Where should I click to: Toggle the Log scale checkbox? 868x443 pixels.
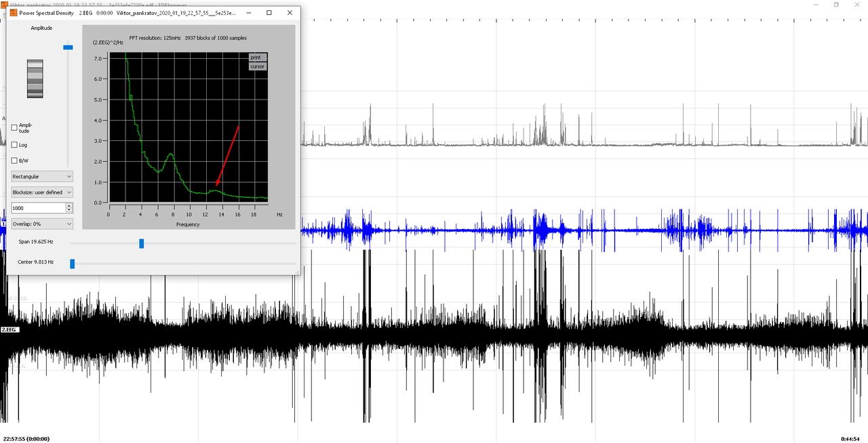[15, 145]
